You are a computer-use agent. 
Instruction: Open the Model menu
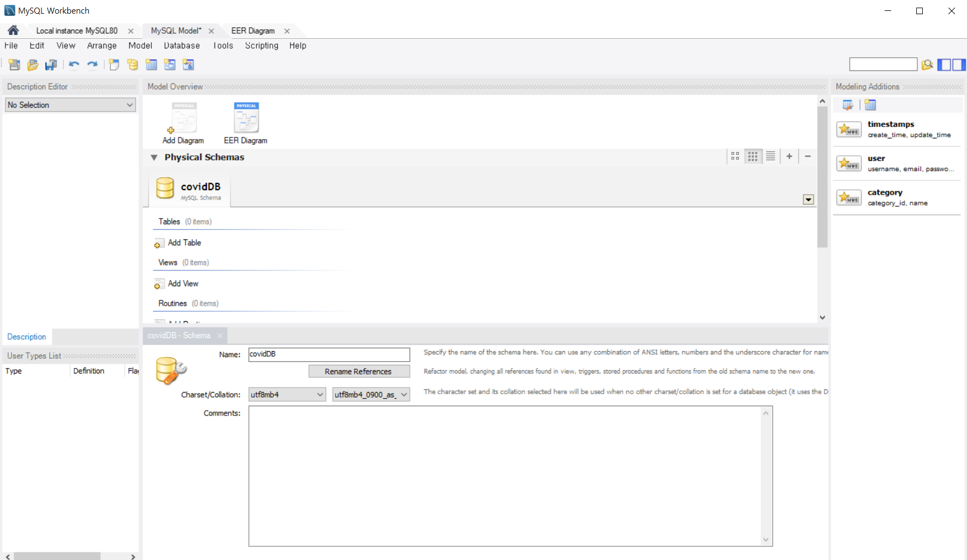tap(140, 46)
